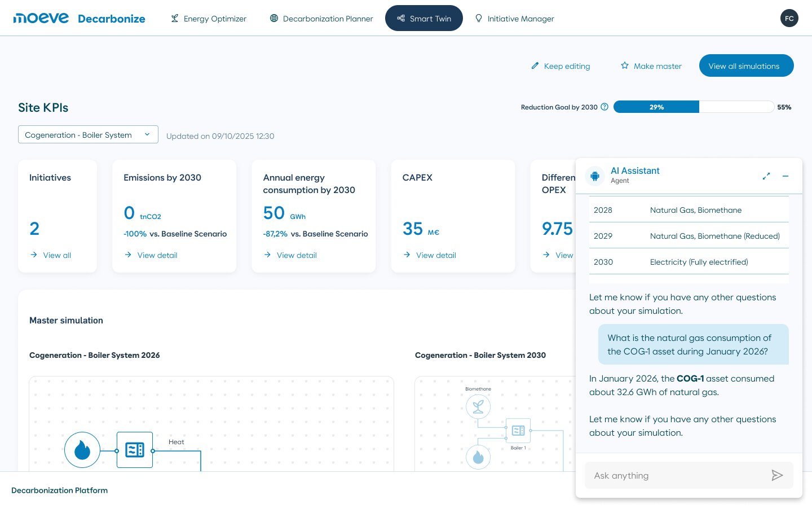Click the 2029 Natural Gas, Biomethane (Reduced) row
The width and height of the screenshot is (812, 508).
coord(689,236)
